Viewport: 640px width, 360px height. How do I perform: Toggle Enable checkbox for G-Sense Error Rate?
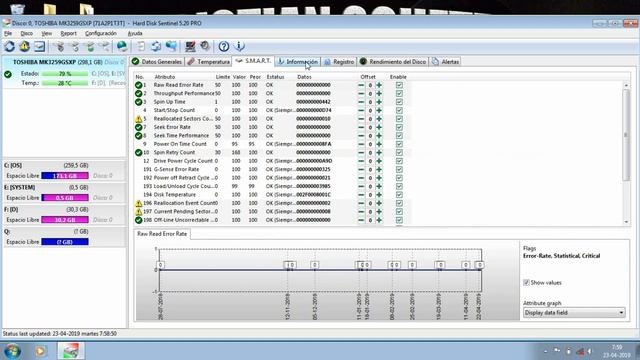pyautogui.click(x=399, y=169)
